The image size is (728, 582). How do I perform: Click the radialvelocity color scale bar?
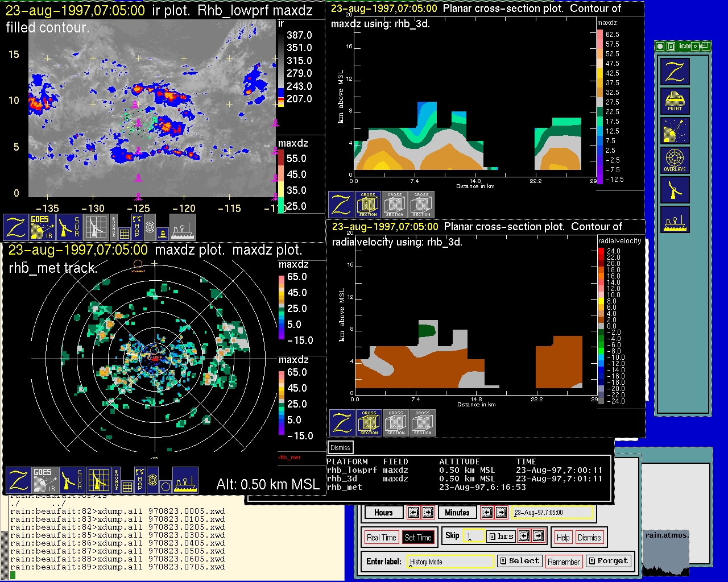[x=601, y=326]
